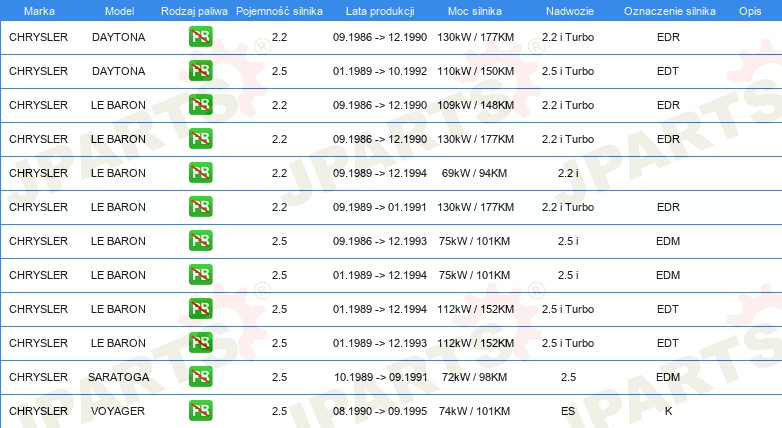The width and height of the screenshot is (782, 428).
Task: Click engine code EDR in the Daytona row
Action: (x=668, y=37)
